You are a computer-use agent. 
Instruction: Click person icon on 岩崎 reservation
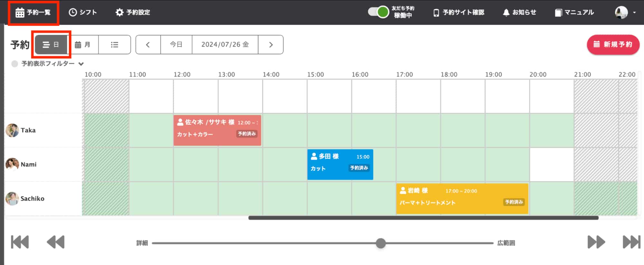pyautogui.click(x=403, y=190)
